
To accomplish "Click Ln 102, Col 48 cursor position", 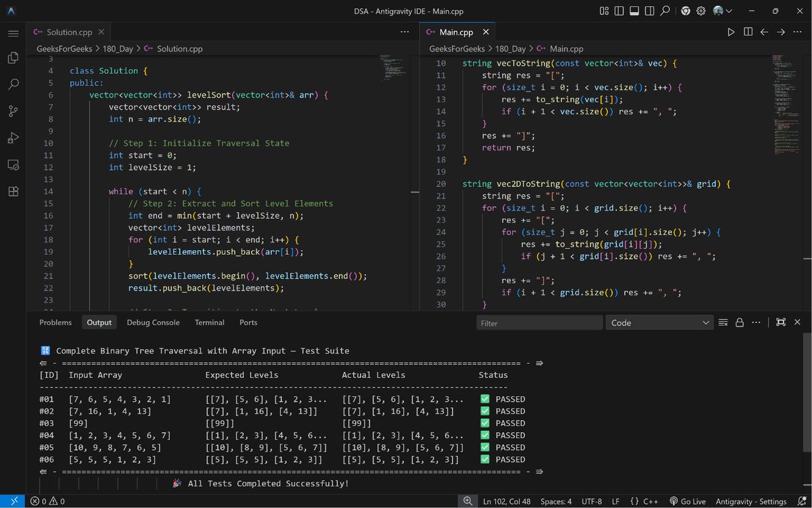I will tap(507, 501).
